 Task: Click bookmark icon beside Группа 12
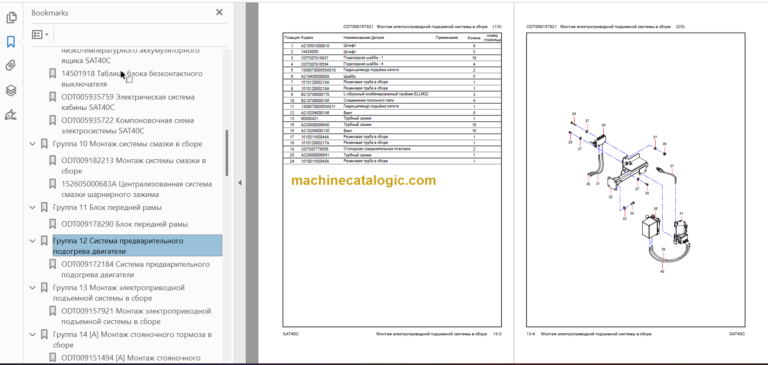coord(44,241)
